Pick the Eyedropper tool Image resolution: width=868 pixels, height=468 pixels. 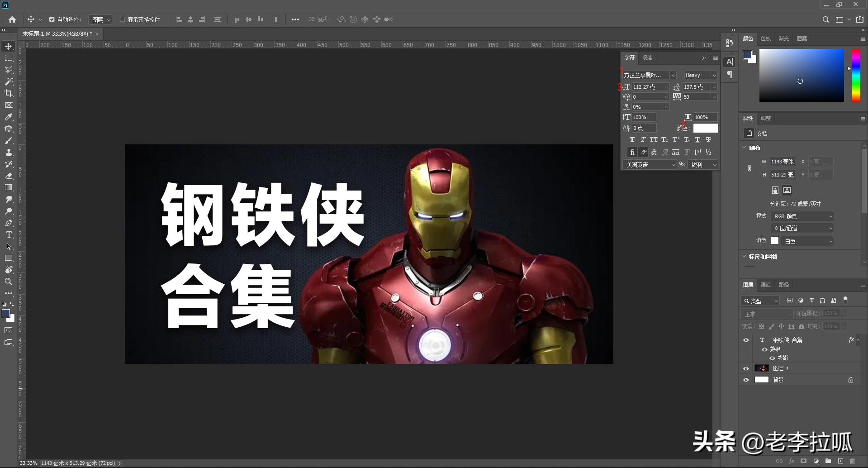(x=8, y=117)
